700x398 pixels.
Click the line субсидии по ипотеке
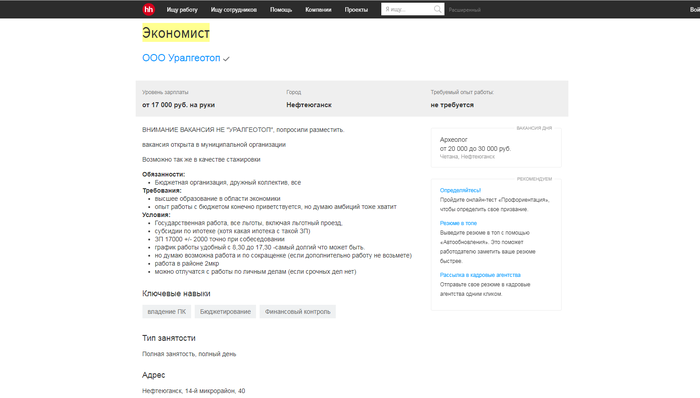coord(233,231)
